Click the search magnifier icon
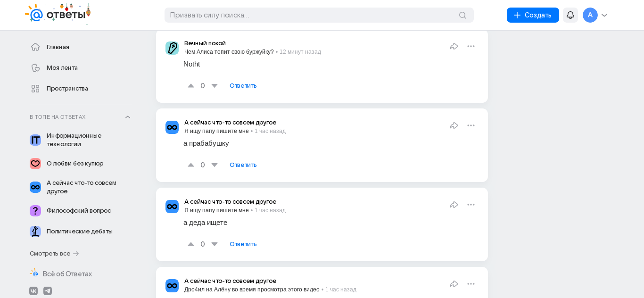This screenshot has width=644, height=298. 462,15
